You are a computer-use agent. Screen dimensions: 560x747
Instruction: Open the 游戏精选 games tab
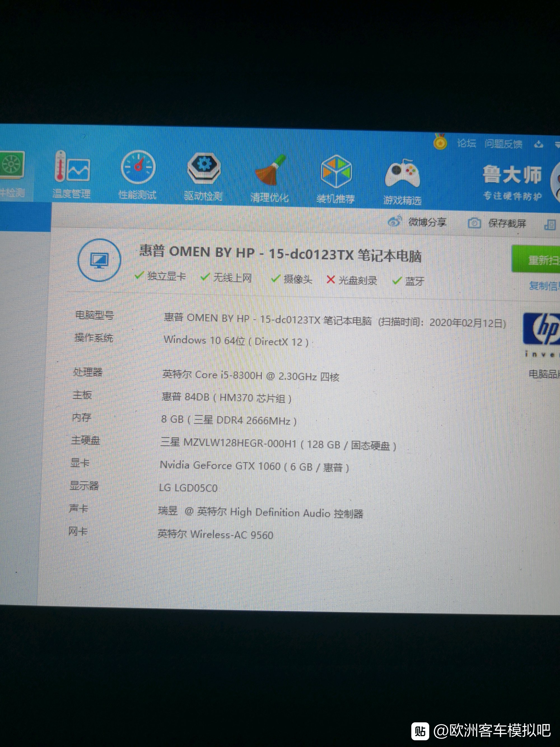[x=402, y=182]
